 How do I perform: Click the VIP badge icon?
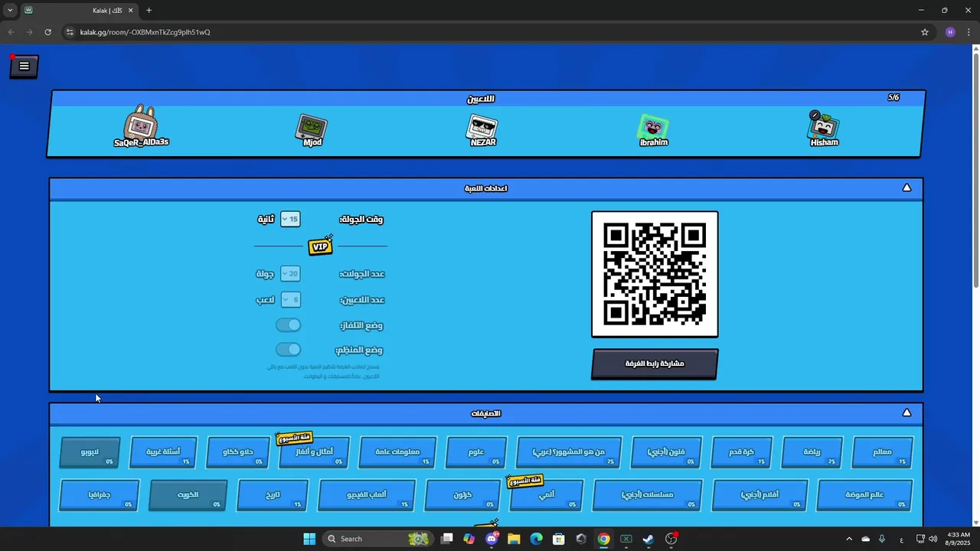[x=321, y=246]
